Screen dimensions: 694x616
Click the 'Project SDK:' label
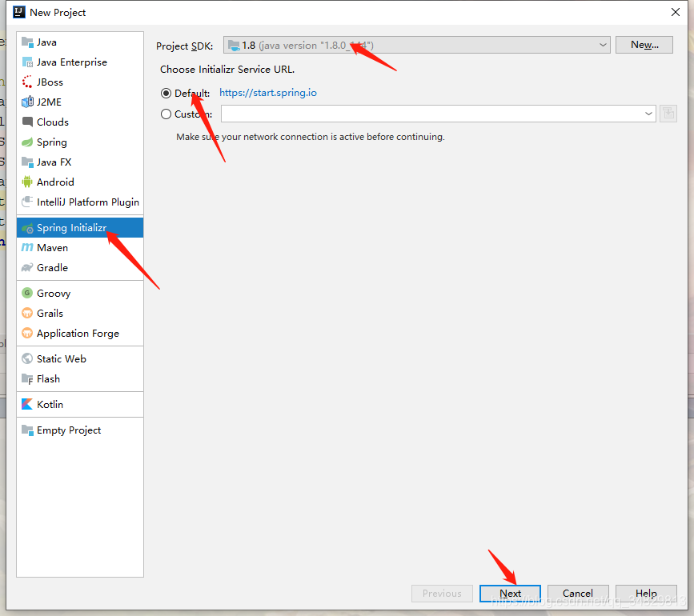point(185,46)
